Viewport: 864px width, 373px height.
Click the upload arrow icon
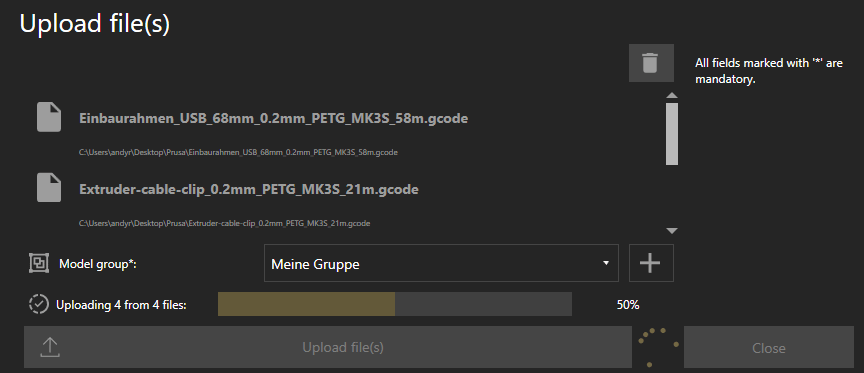point(50,347)
